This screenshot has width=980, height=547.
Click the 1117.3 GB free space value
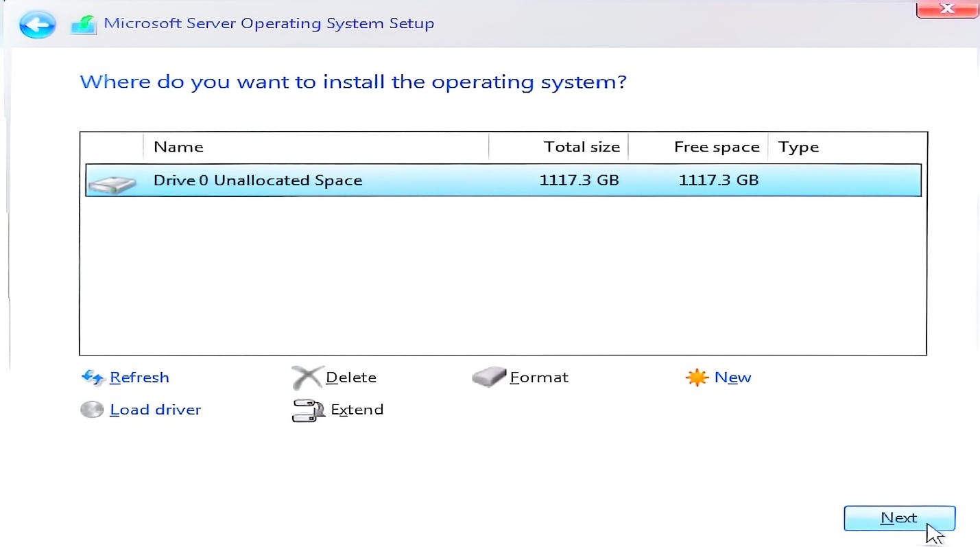tap(719, 181)
